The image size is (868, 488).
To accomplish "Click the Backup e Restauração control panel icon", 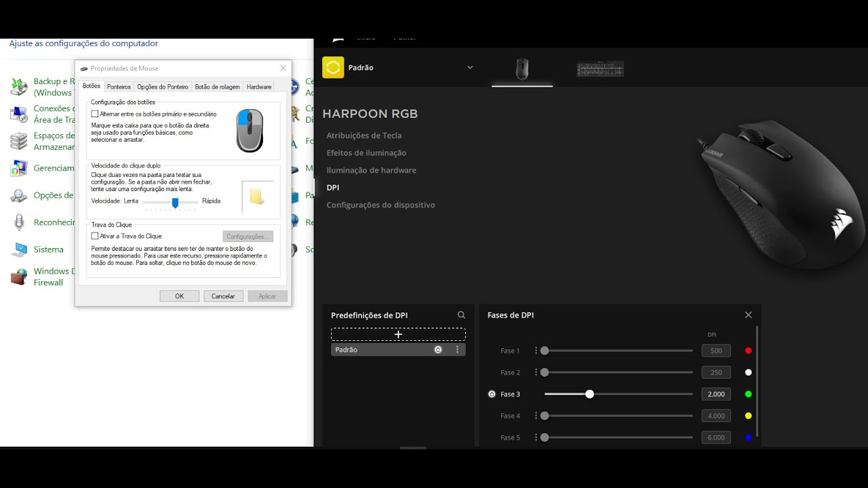I will pyautogui.click(x=19, y=86).
